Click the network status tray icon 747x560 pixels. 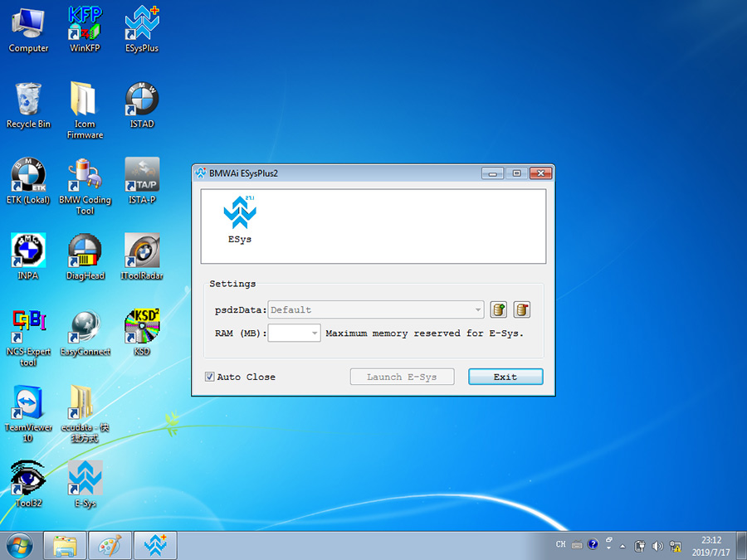[x=676, y=546]
